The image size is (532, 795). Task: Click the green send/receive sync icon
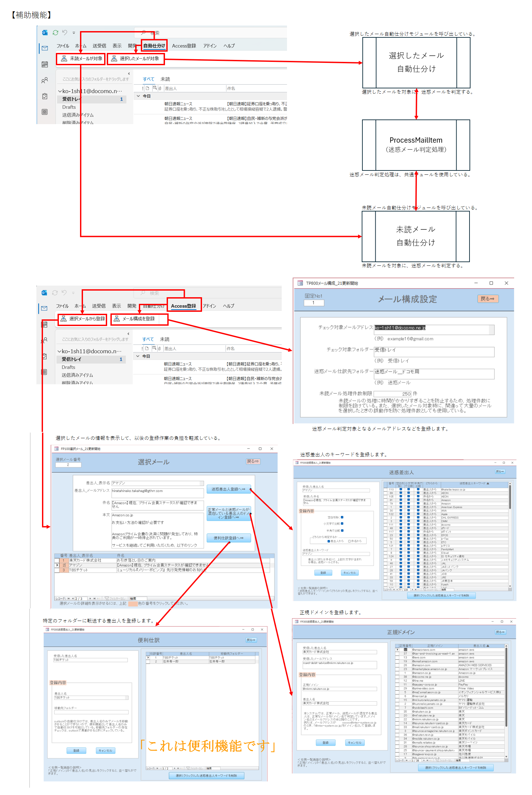point(55,33)
